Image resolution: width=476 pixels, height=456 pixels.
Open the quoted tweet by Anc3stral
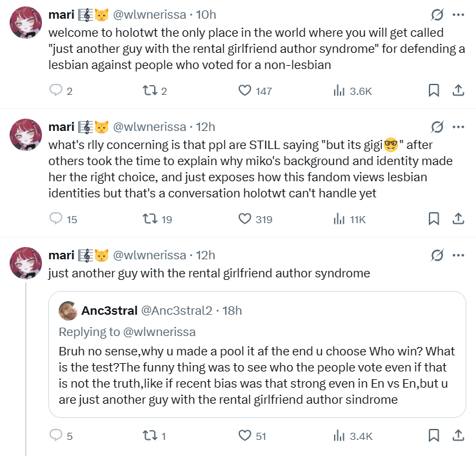(x=257, y=374)
